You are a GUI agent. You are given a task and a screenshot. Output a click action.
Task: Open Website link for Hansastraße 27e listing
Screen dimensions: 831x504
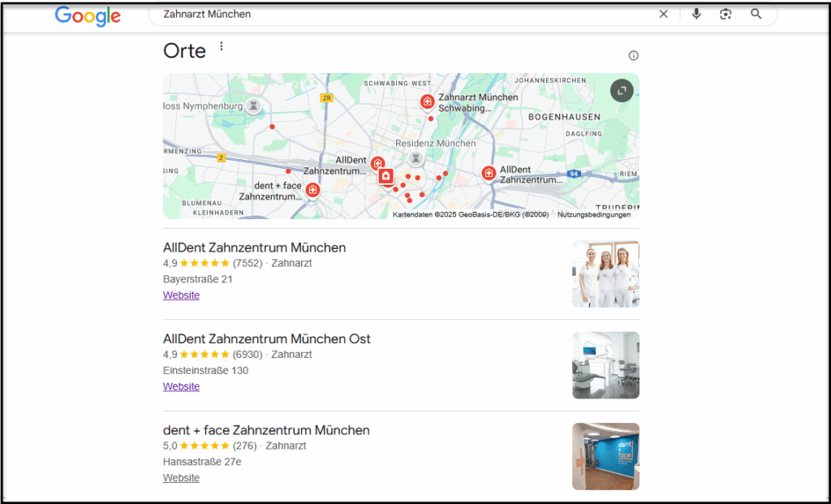pos(181,477)
